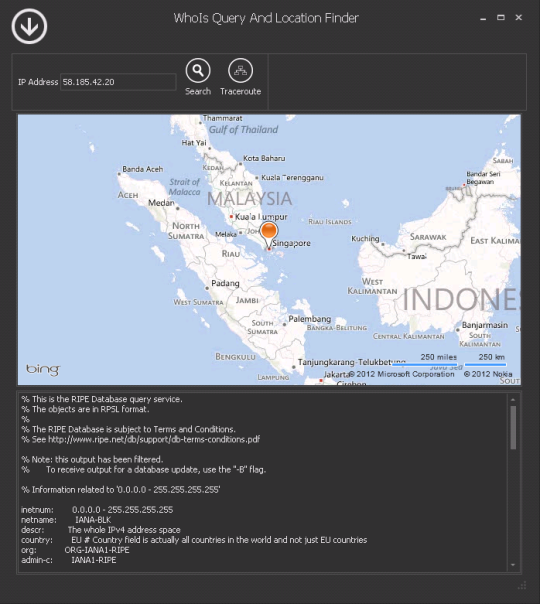Click 'Bandar Seri Begawan' label
Image resolution: width=540 pixels, height=604 pixels.
[483, 178]
